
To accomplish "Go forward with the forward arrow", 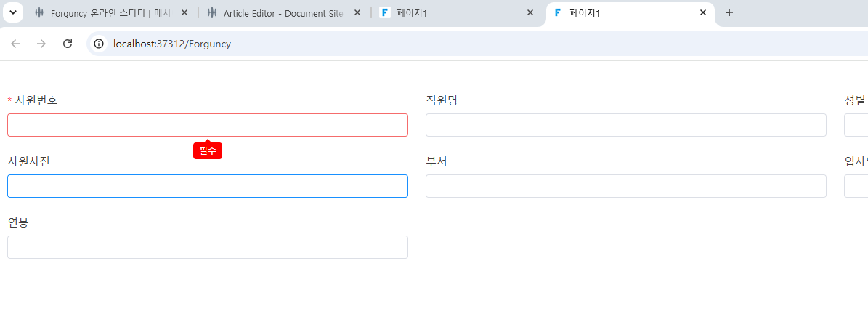I will tap(41, 44).
